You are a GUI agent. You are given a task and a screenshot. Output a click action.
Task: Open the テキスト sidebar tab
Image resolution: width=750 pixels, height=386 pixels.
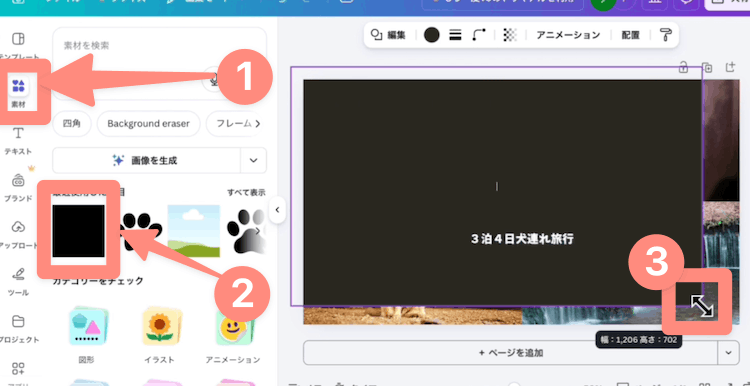coord(18,141)
